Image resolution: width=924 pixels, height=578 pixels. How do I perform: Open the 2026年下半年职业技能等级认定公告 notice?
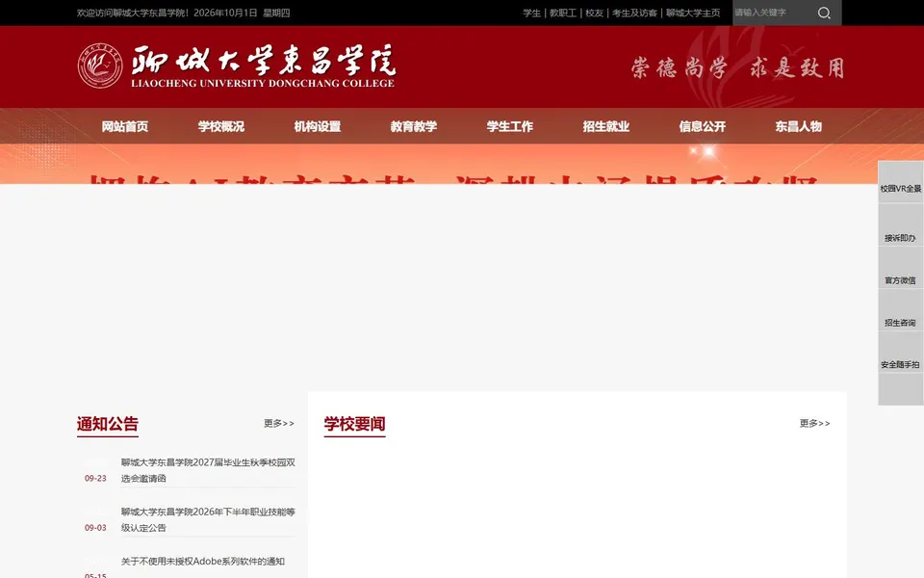(208, 519)
